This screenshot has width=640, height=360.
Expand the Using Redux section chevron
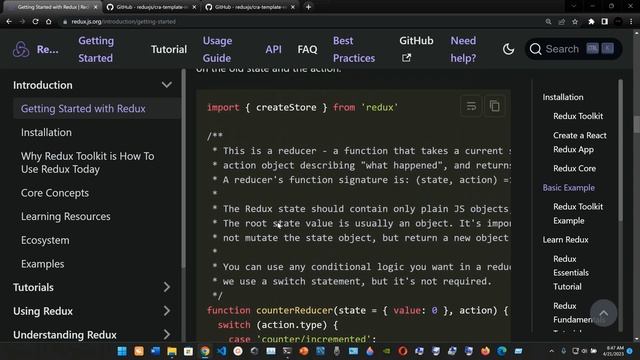click(x=167, y=311)
